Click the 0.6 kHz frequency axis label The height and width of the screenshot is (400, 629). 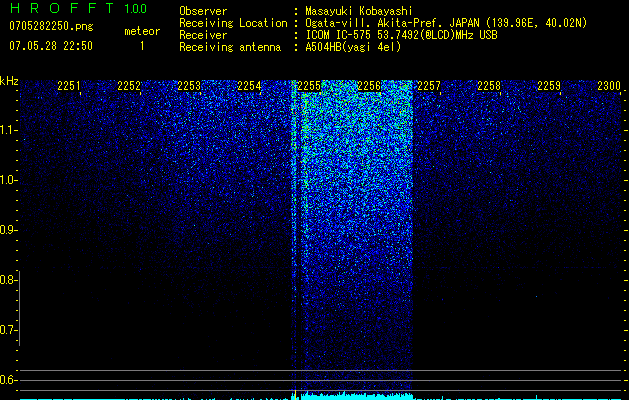[8, 380]
